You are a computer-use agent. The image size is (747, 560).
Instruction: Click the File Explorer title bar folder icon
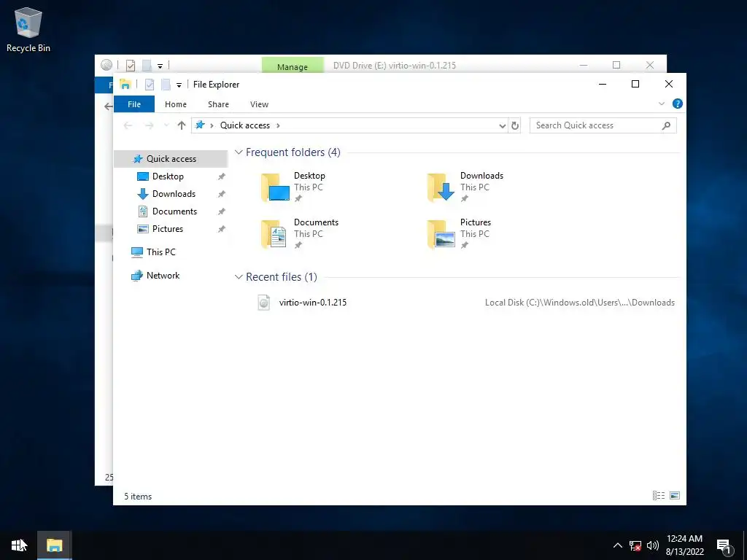point(125,85)
